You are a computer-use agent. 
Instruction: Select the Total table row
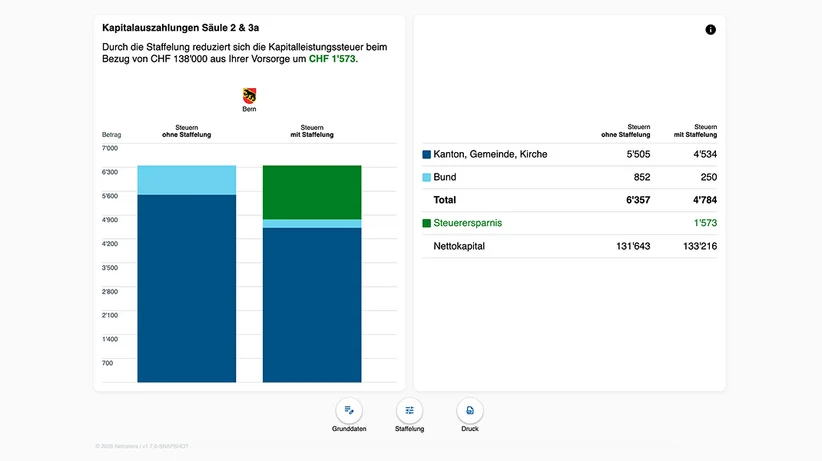coord(570,200)
